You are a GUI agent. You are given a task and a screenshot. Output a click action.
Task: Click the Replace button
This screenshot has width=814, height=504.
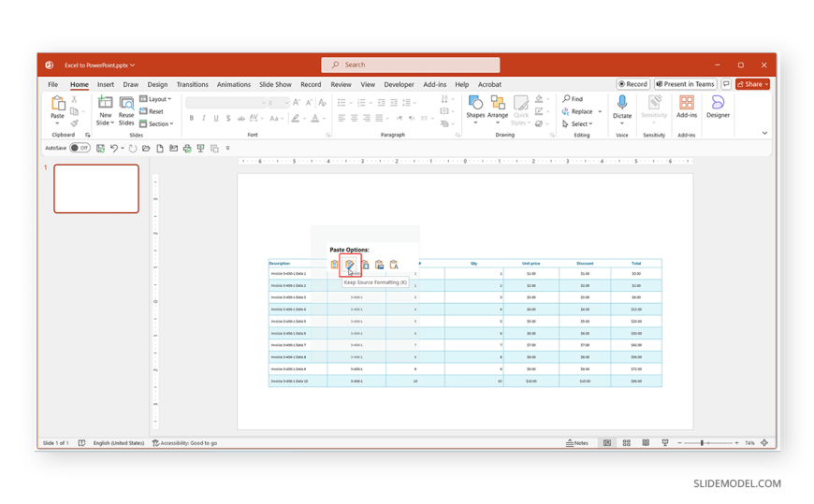577,111
